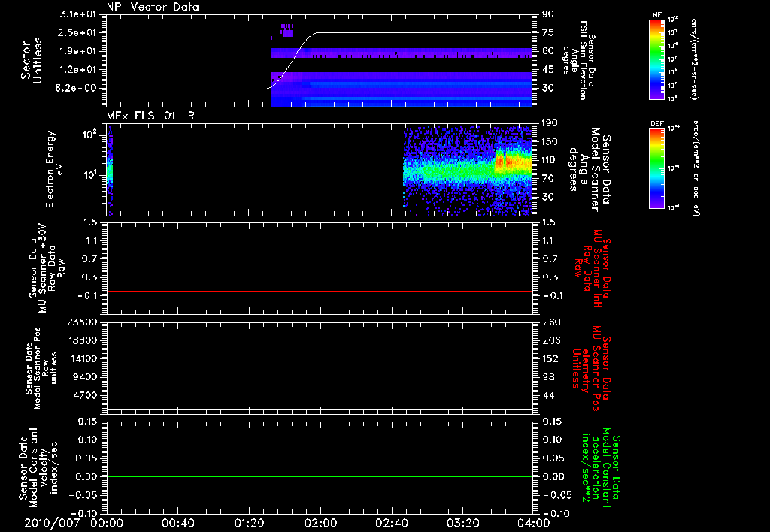Click the 90 degree sun elevation tick label
Viewport: 770px width, 532px height.
[548, 14]
